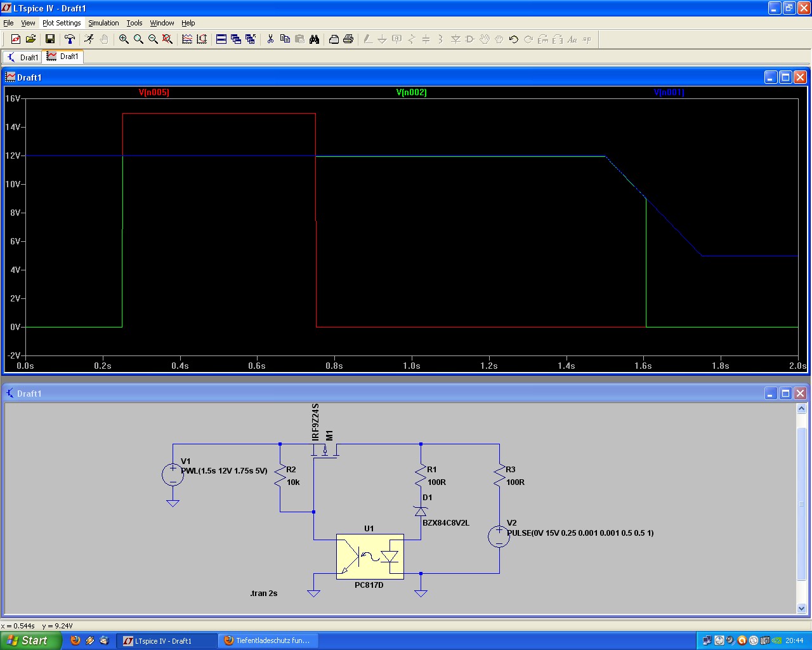The image size is (812, 650).
Task: Click the Windows Start button
Action: pyautogui.click(x=30, y=640)
